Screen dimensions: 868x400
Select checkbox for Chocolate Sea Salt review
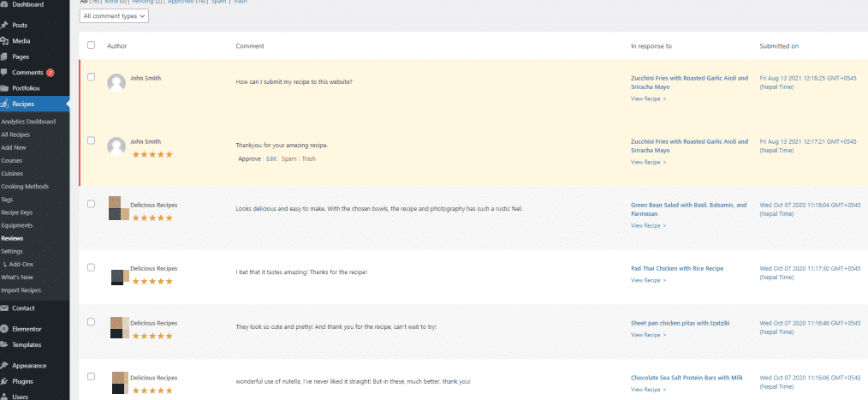92,377
